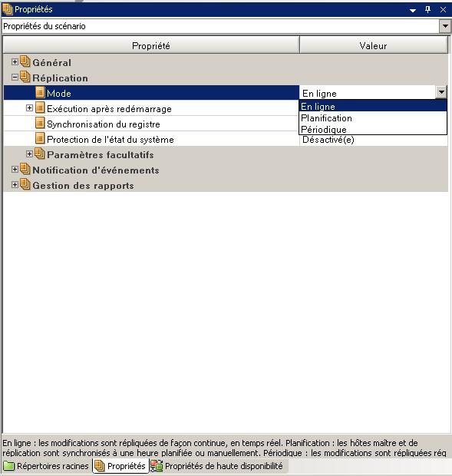Click the Valeur column header
The width and height of the screenshot is (452, 476).
click(x=374, y=45)
